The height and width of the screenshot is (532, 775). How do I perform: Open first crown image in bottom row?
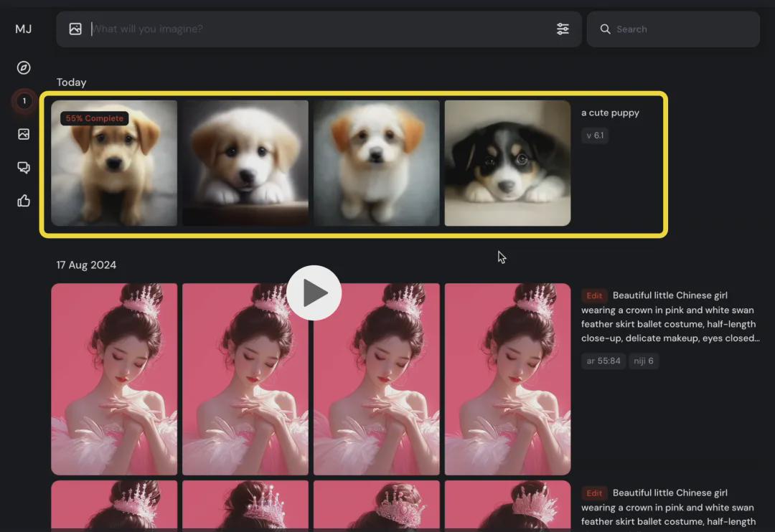(x=114, y=505)
